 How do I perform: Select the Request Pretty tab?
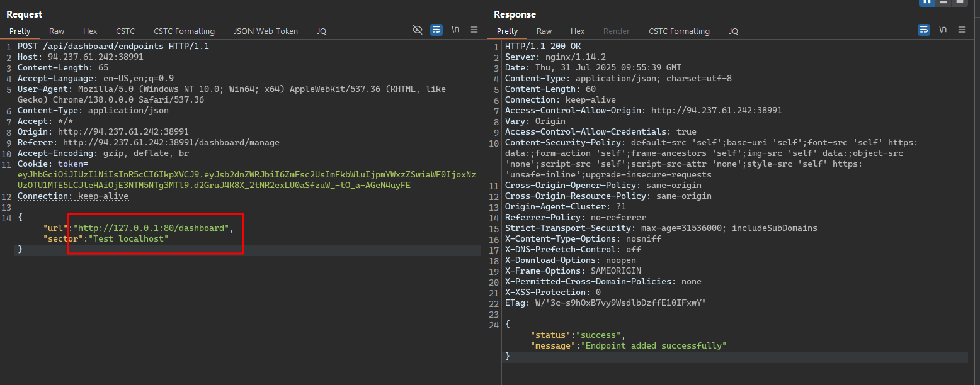click(20, 31)
